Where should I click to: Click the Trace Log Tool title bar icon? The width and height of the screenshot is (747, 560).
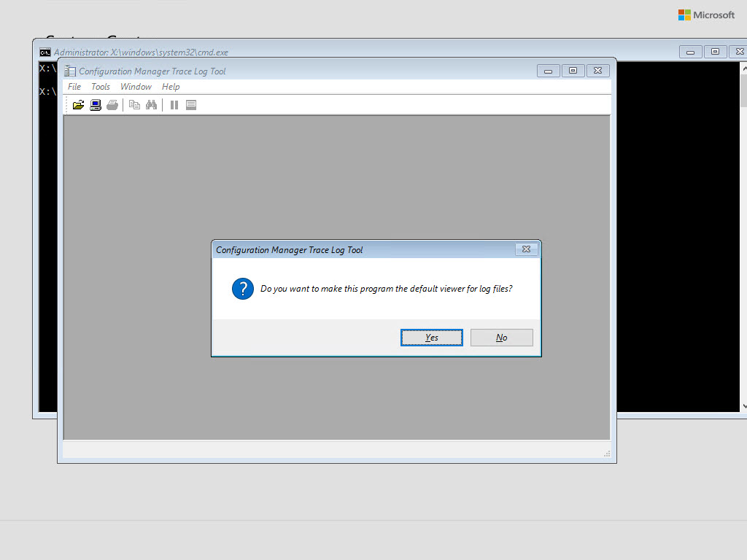pos(70,71)
